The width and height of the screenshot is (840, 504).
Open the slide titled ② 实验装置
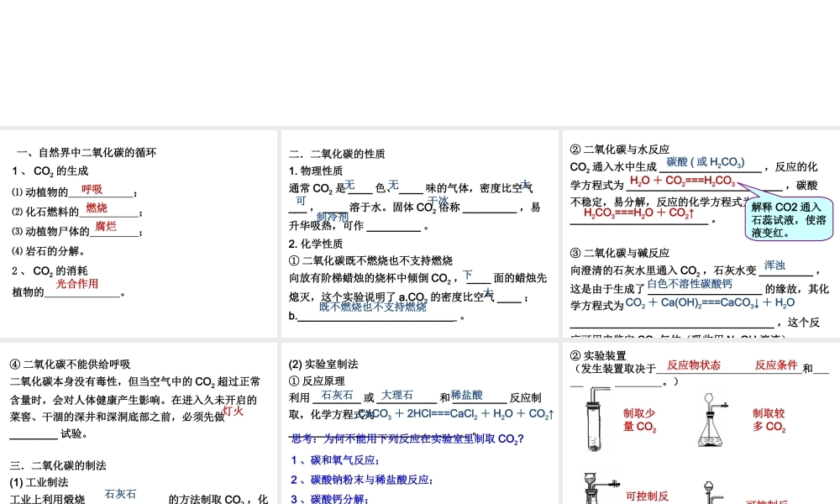[701, 423]
